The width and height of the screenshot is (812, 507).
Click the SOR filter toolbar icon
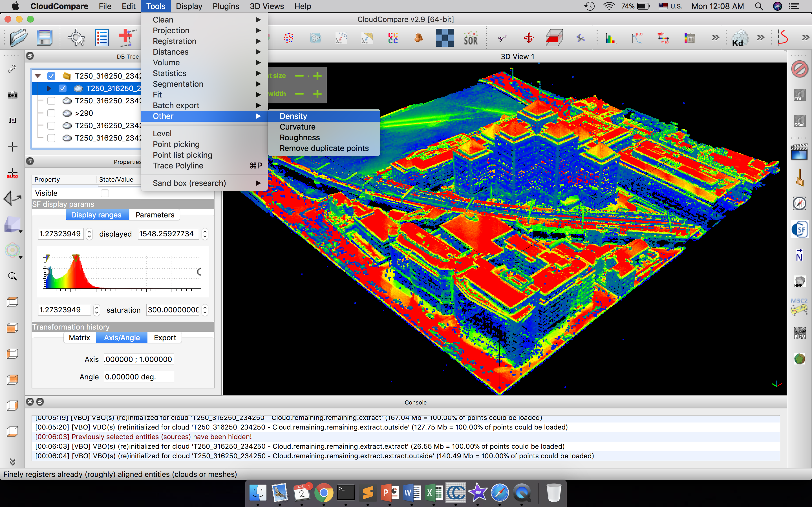pyautogui.click(x=470, y=39)
